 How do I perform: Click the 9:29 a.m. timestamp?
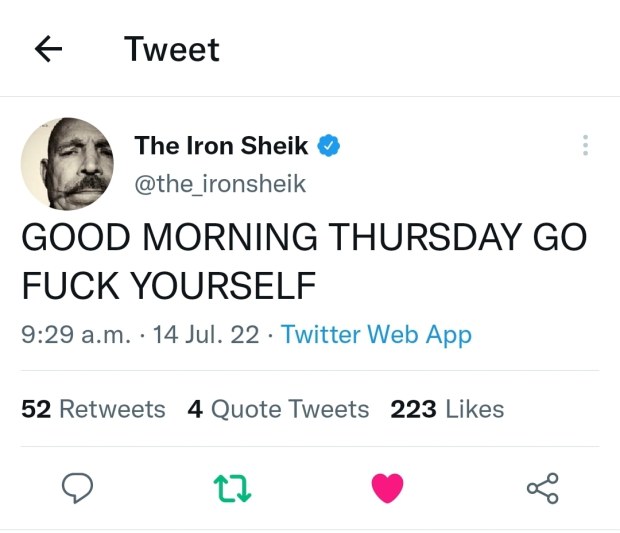coord(76,335)
